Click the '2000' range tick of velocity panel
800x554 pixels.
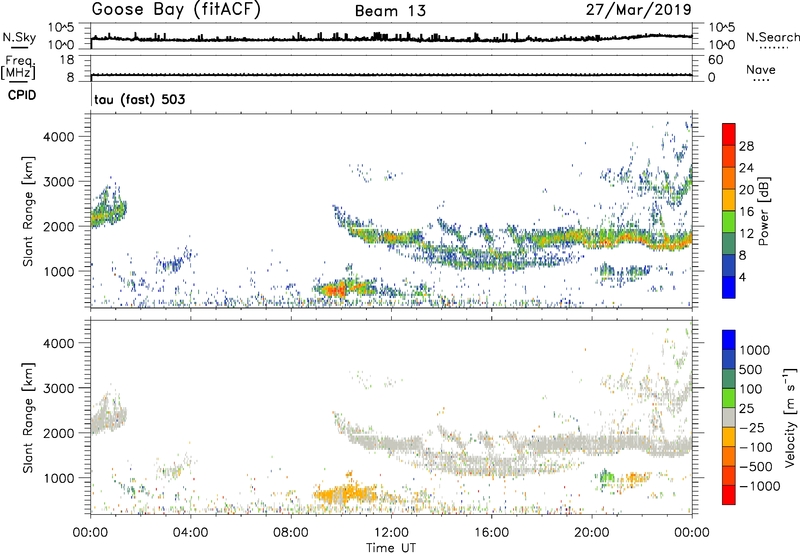pyautogui.click(x=59, y=434)
